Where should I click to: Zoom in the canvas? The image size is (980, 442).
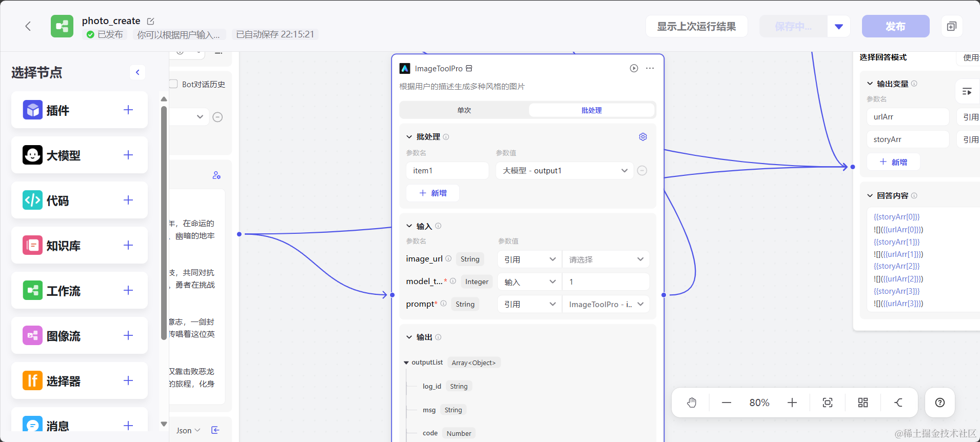[792, 403]
